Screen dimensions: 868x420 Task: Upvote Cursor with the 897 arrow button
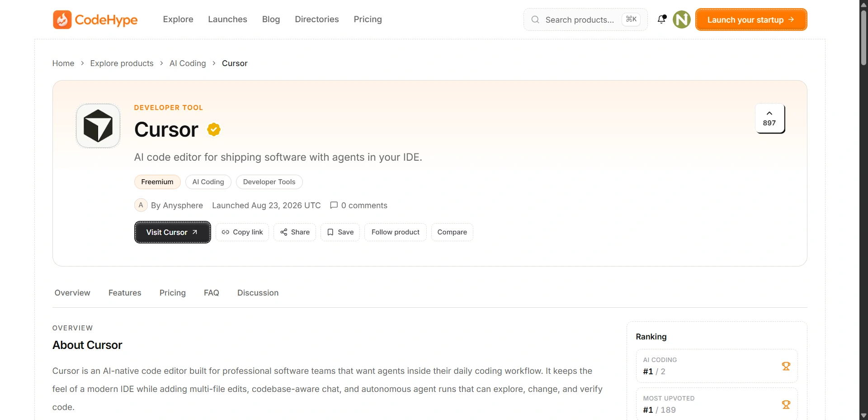pos(769,118)
